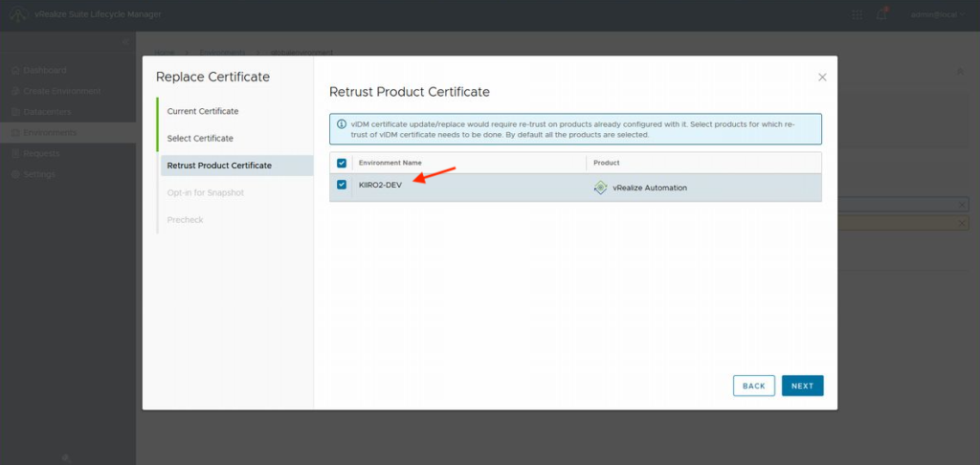Click the Dashboard home icon
980x465 pixels.
click(15, 70)
